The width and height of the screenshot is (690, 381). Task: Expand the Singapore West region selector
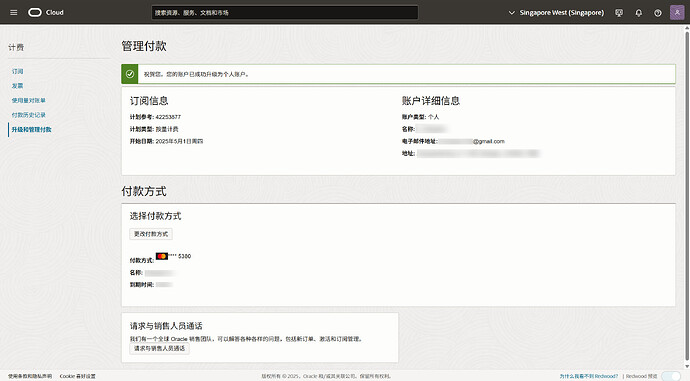[x=556, y=13]
